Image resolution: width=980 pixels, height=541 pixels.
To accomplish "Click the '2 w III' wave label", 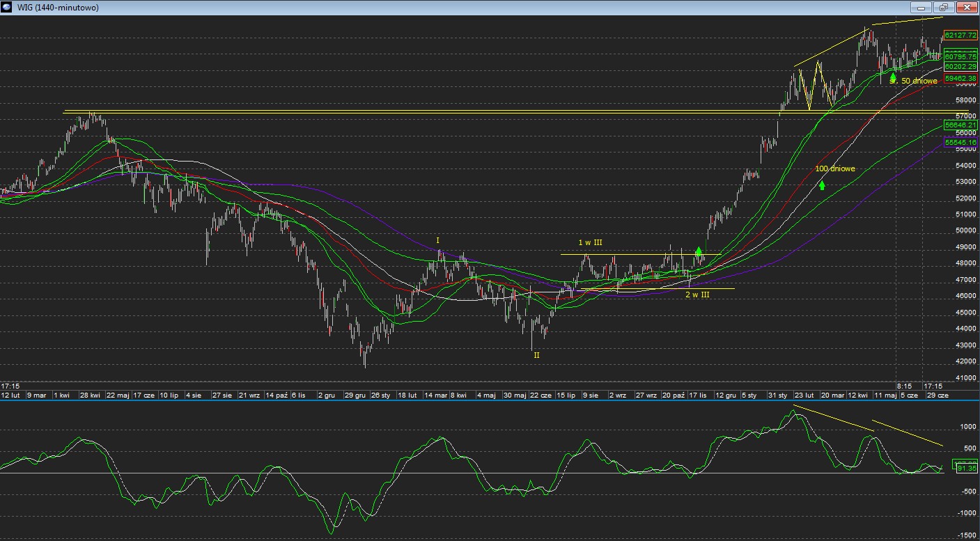I will pyautogui.click(x=697, y=295).
